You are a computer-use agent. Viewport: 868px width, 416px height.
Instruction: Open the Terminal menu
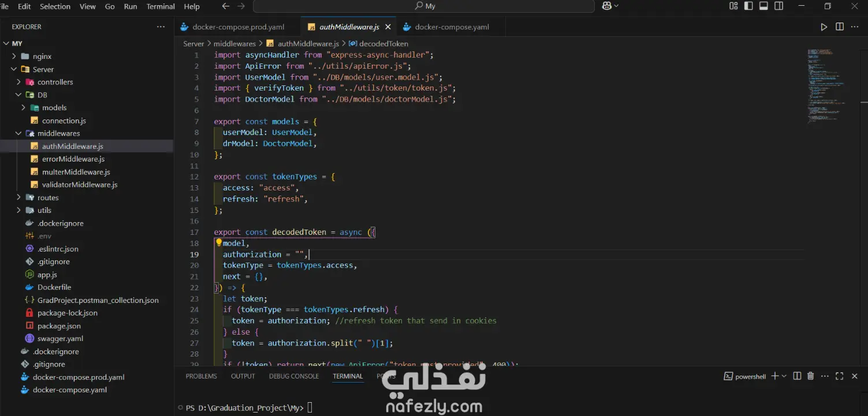point(161,6)
